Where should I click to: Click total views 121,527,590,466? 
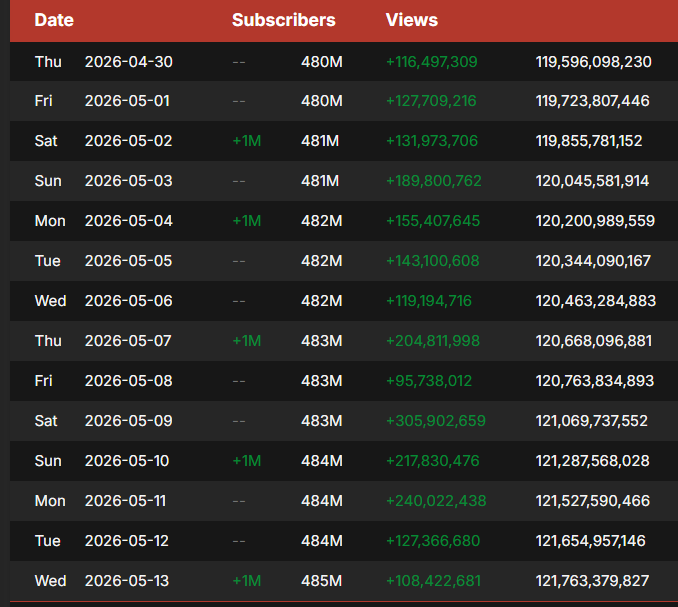click(x=593, y=501)
